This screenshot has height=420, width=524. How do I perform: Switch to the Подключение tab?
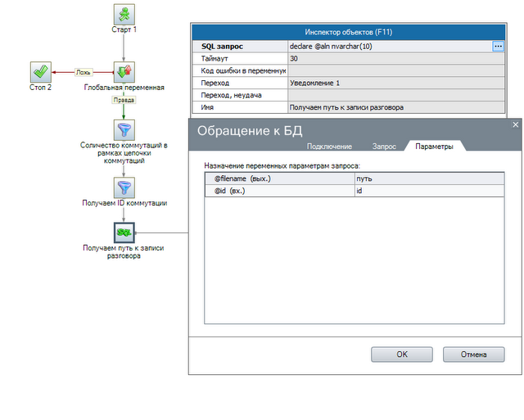[329, 146]
